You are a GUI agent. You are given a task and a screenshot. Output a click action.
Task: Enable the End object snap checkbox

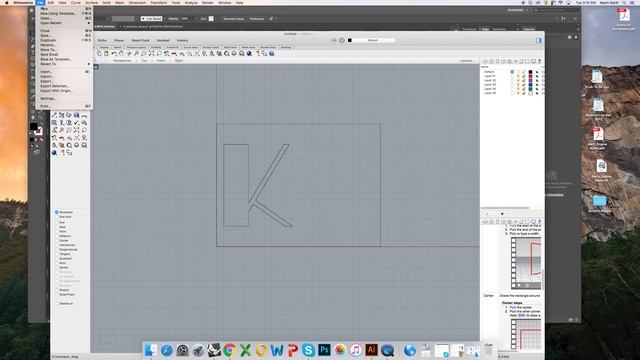57,222
